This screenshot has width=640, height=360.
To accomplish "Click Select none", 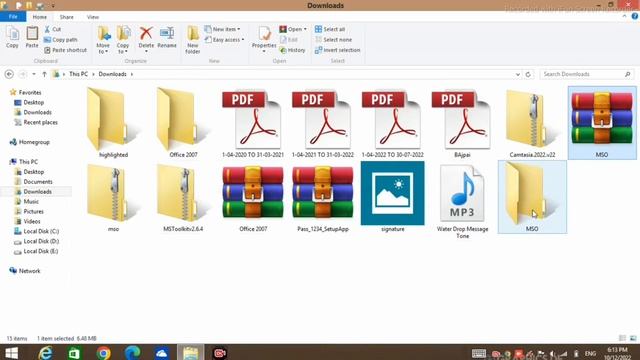I will (333, 40).
